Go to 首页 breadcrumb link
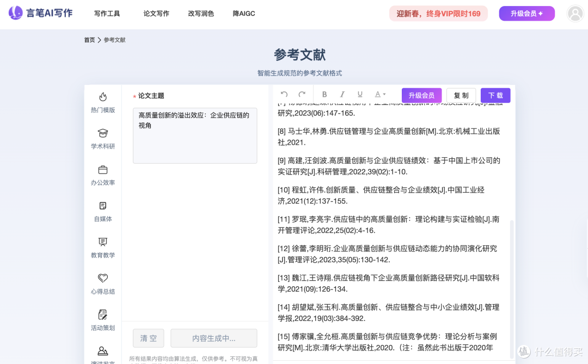 click(89, 40)
